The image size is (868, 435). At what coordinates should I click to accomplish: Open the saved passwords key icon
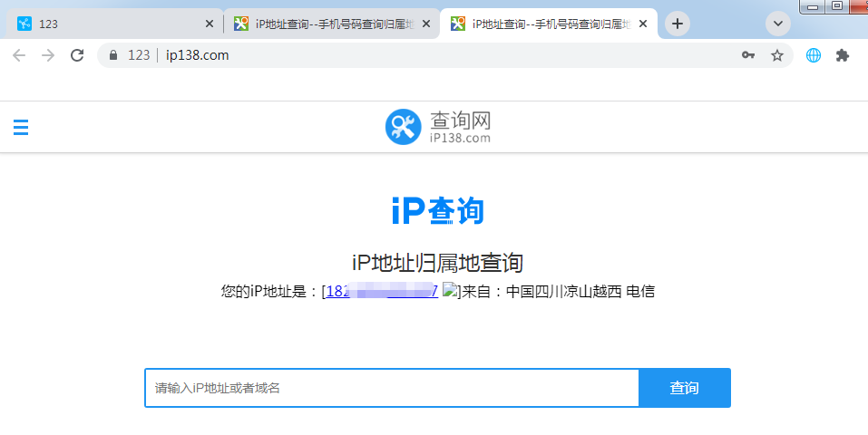748,55
